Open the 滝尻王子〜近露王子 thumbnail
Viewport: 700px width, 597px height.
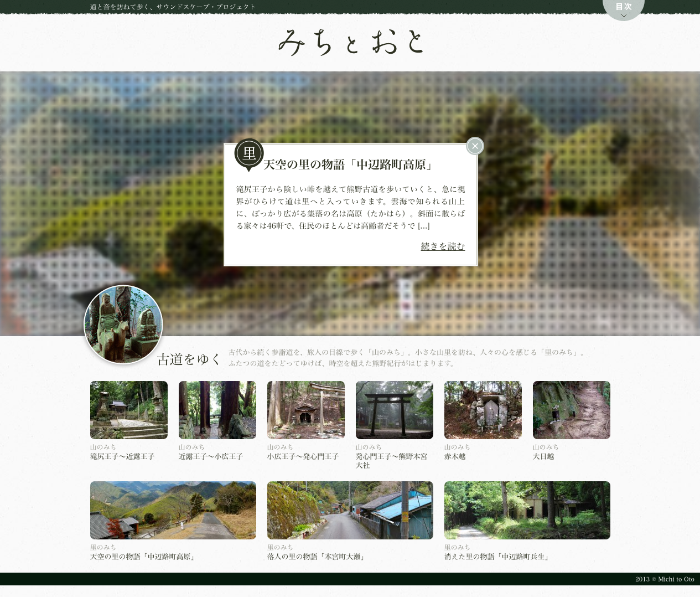point(129,410)
